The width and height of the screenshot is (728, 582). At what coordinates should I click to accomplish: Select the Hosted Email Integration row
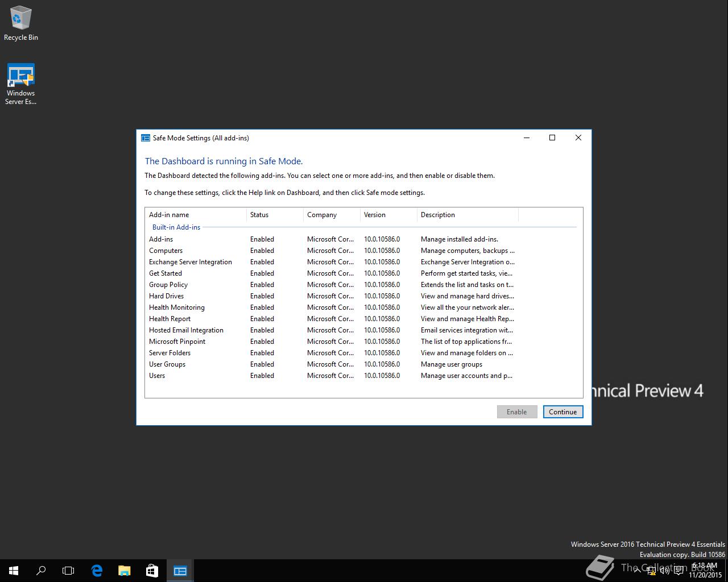(x=332, y=330)
